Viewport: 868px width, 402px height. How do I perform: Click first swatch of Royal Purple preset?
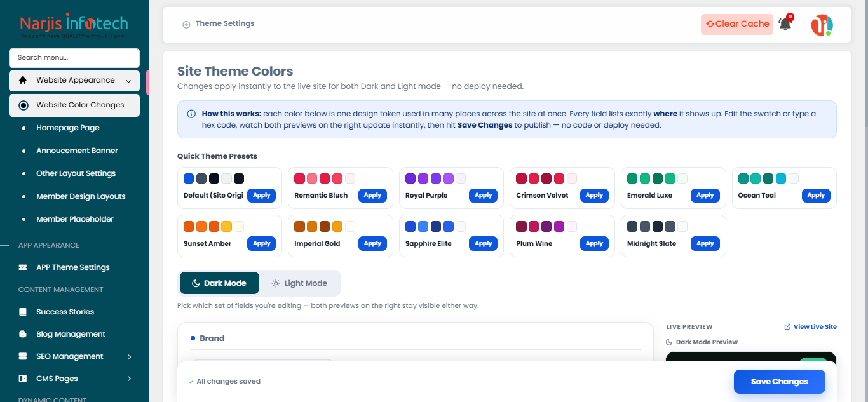tap(410, 178)
